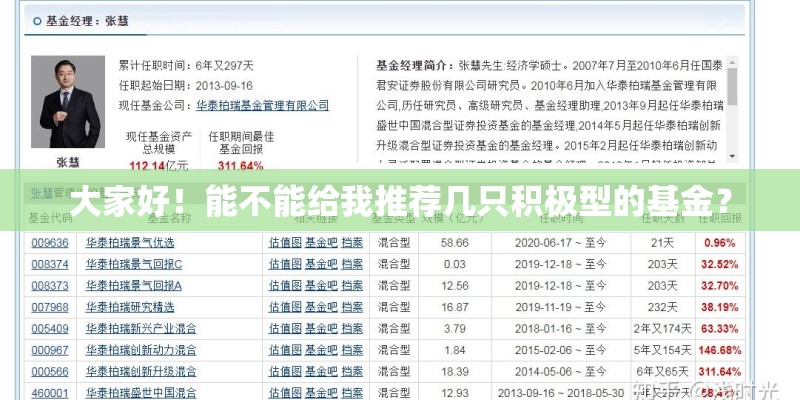Open 估值图 for 华泰柏瑞景气回报A
The height and width of the screenshot is (400, 800).
click(285, 286)
